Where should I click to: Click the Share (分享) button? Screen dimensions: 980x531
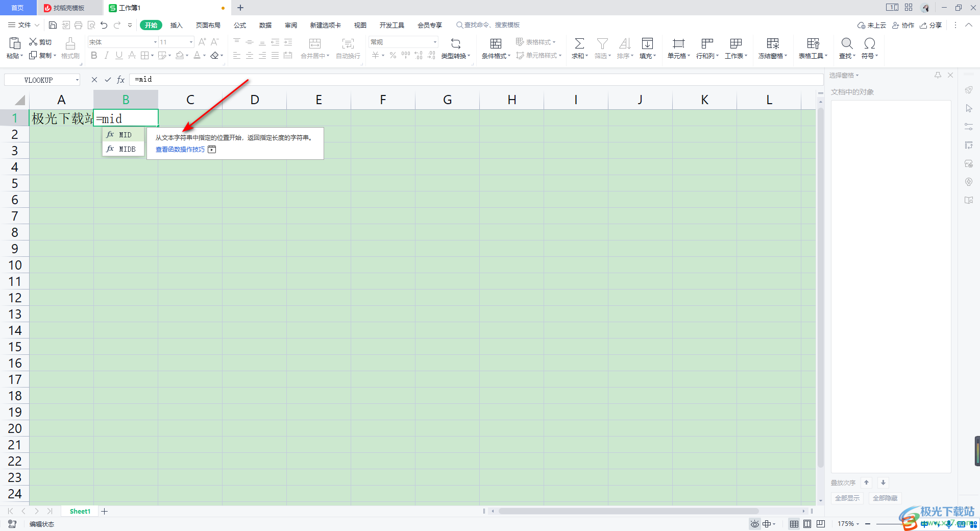tap(931, 25)
